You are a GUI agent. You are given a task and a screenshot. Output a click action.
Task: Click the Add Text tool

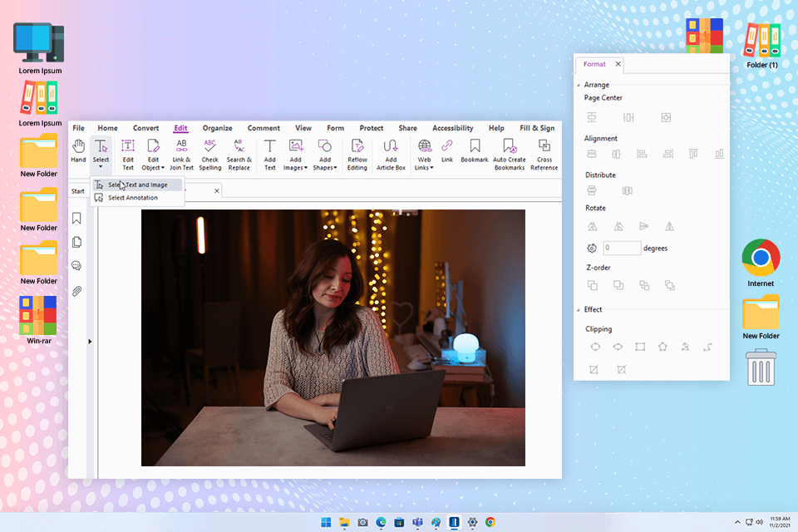(x=269, y=155)
